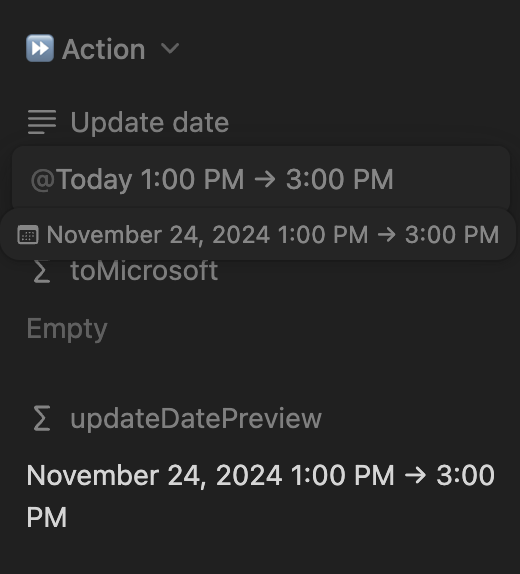
Task: Click the fast-forward emoji beside Action
Action: tap(40, 48)
